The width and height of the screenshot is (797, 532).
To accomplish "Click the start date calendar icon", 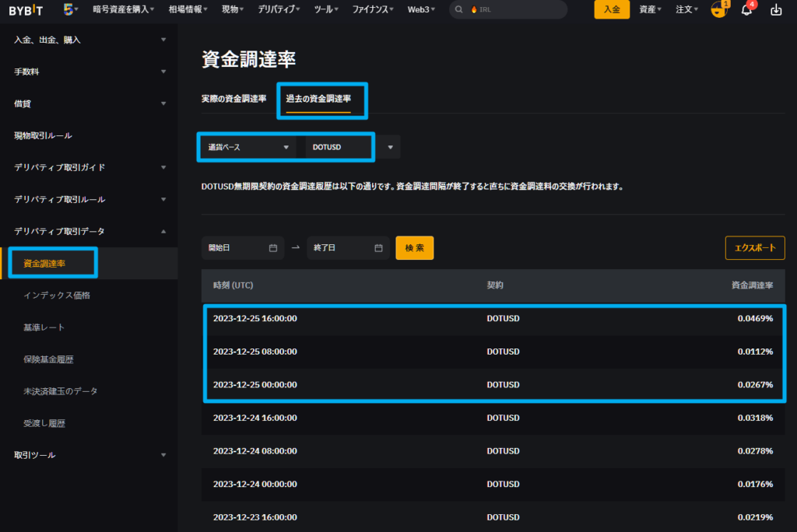I will point(273,248).
